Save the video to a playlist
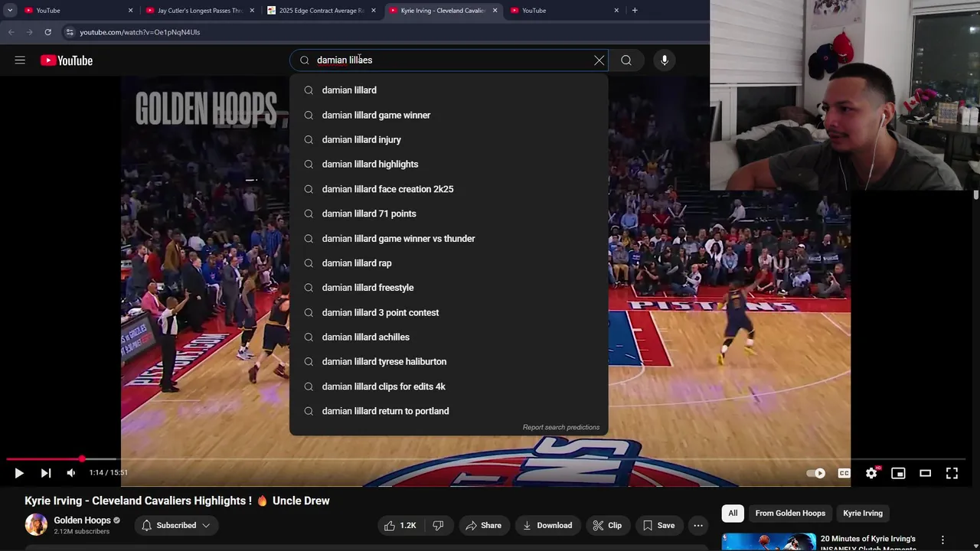980x551 pixels. pyautogui.click(x=658, y=526)
